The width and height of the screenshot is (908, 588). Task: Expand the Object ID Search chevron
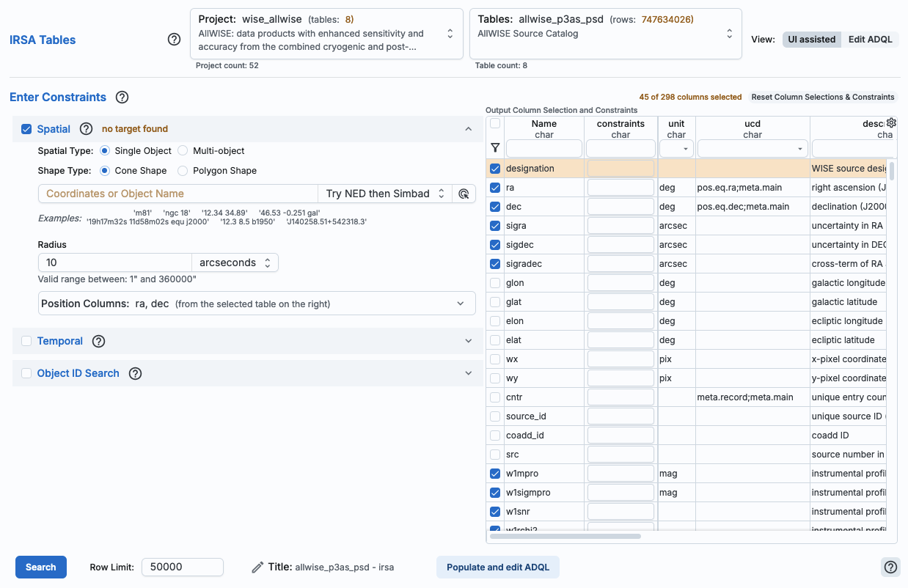click(469, 373)
